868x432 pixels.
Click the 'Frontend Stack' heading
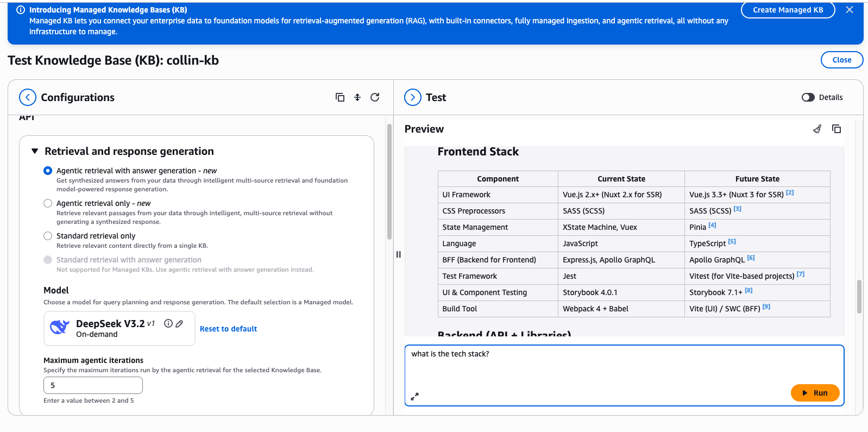click(x=478, y=152)
